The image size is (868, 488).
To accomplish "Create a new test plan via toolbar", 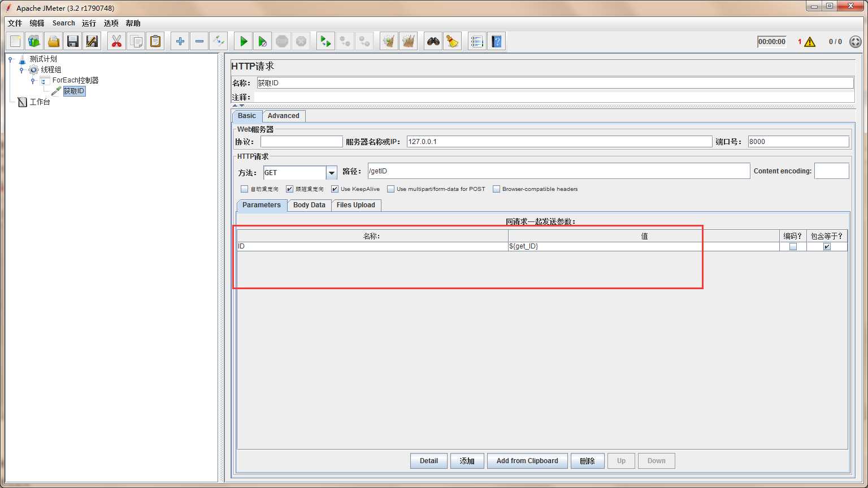I will tap(15, 41).
